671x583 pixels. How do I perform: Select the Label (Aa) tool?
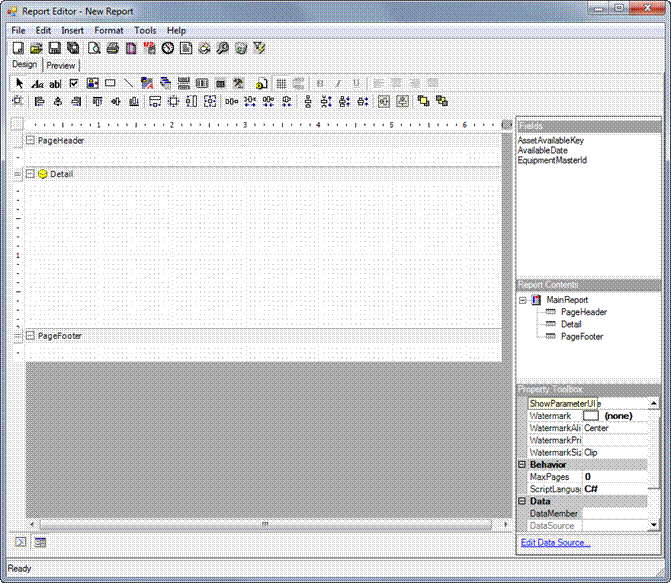tap(37, 83)
